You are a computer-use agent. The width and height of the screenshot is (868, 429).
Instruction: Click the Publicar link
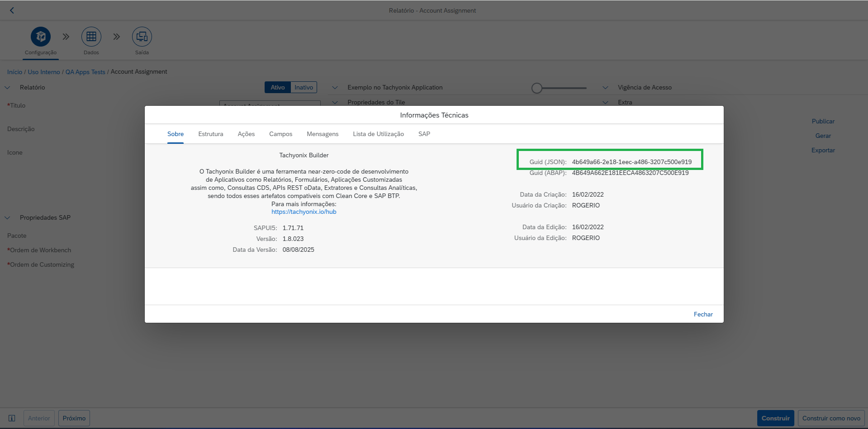click(x=823, y=121)
